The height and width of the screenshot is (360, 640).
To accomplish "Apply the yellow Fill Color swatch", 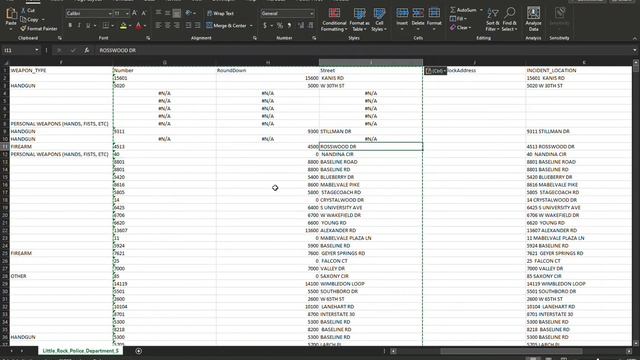I will coord(123,26).
